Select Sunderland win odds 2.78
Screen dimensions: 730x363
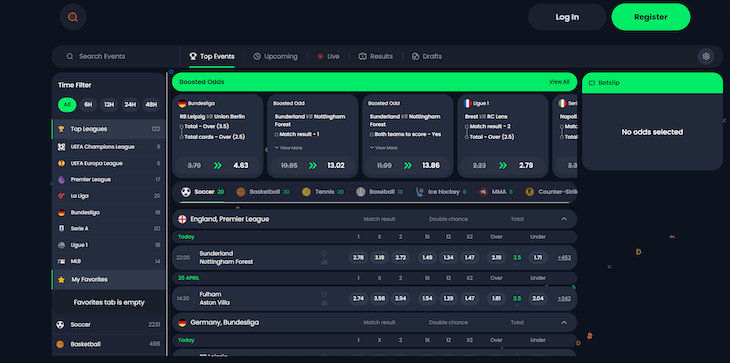coord(358,257)
